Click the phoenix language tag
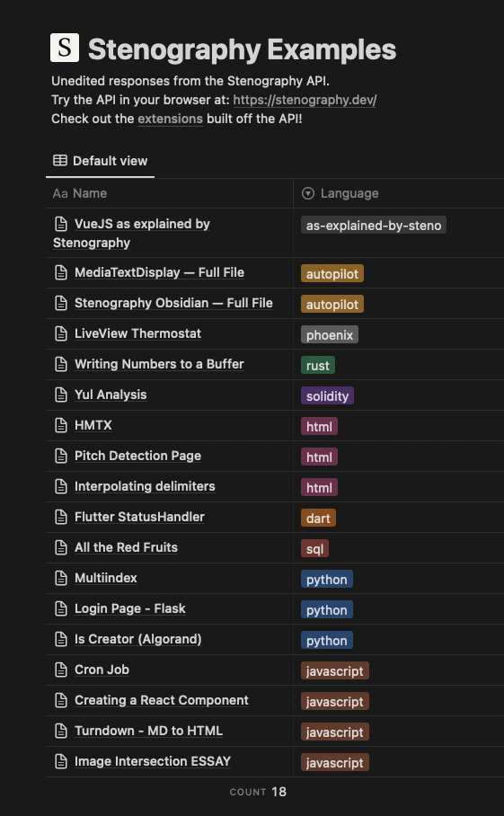 click(329, 334)
